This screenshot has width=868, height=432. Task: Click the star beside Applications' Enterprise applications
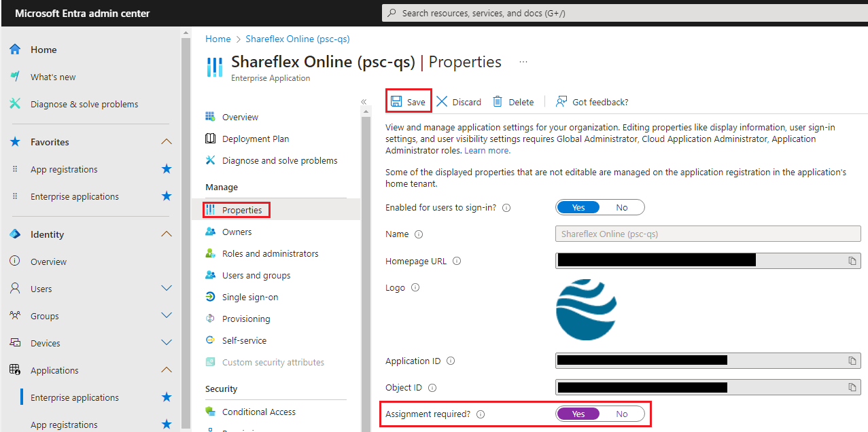point(167,397)
